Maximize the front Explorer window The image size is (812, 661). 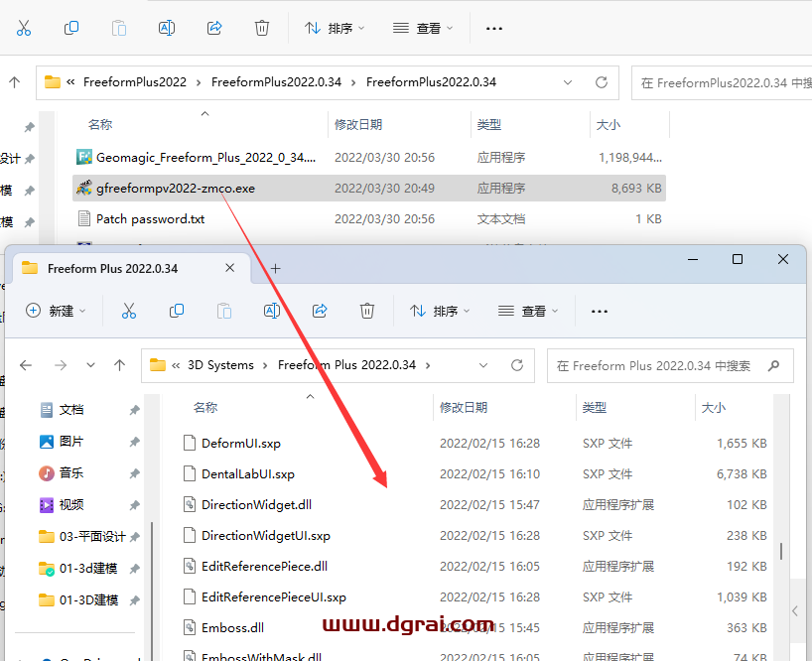(738, 259)
